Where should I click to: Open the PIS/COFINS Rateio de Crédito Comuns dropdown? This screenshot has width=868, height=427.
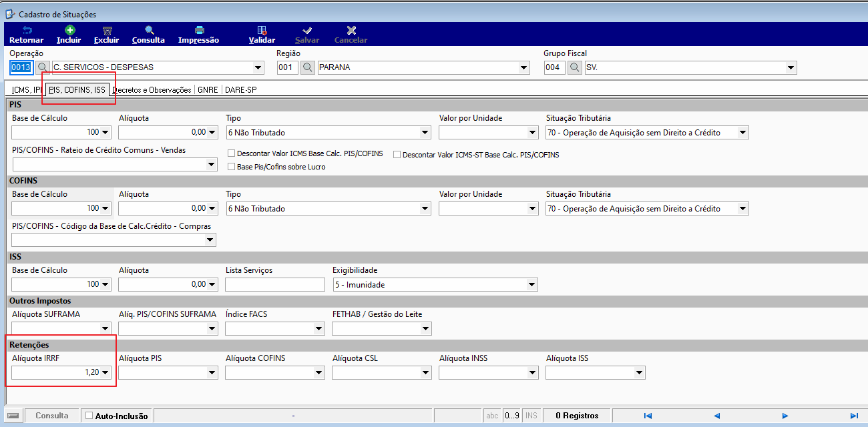[x=212, y=164]
